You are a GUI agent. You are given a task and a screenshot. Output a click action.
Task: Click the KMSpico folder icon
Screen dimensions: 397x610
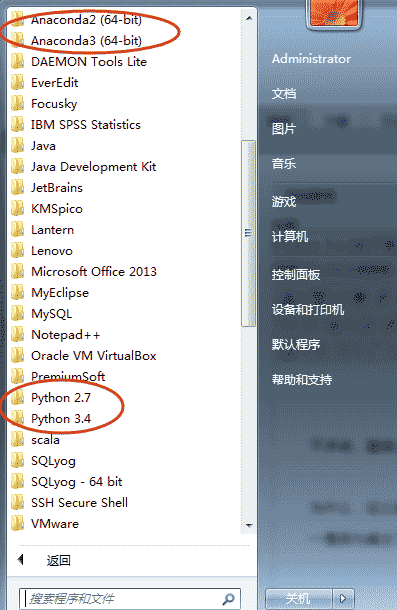tap(18, 209)
